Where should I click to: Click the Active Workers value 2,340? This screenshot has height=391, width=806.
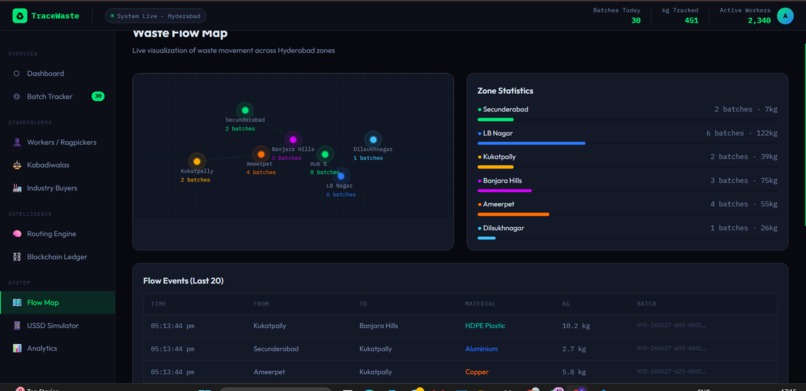pyautogui.click(x=759, y=21)
